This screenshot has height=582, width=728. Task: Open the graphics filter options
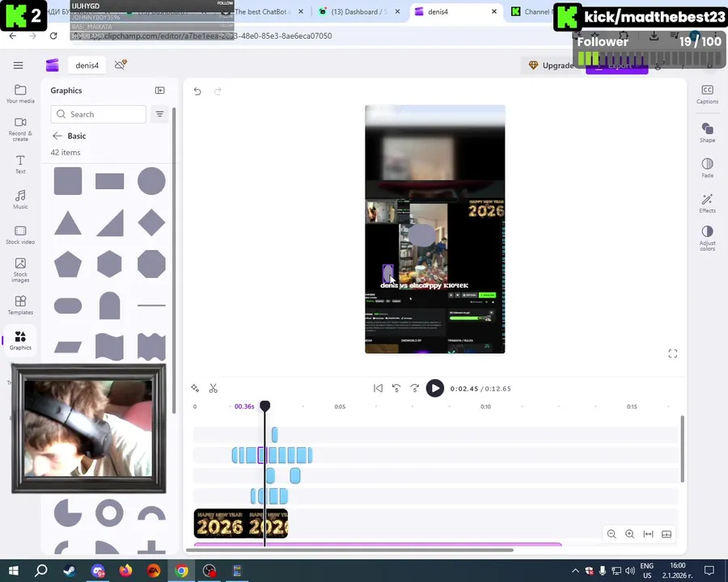tap(159, 114)
